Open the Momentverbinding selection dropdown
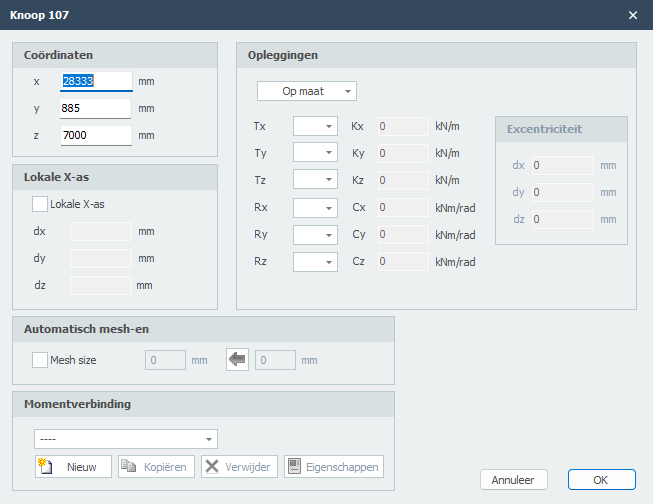The height and width of the screenshot is (504, 653). coord(126,439)
